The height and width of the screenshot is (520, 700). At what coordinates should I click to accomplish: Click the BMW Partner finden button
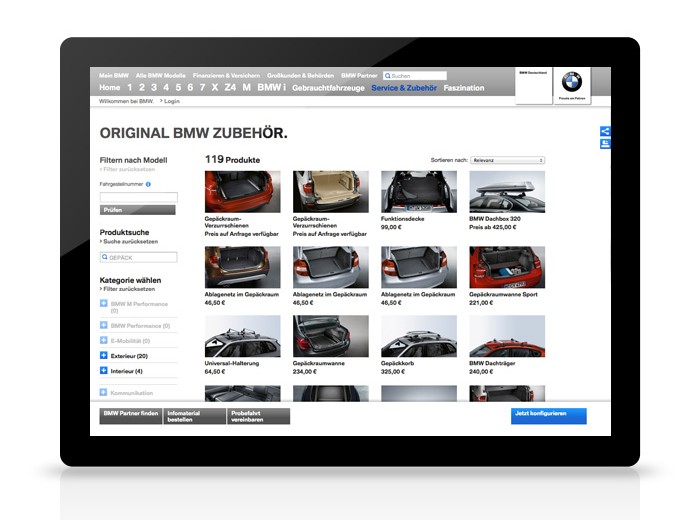pos(130,415)
